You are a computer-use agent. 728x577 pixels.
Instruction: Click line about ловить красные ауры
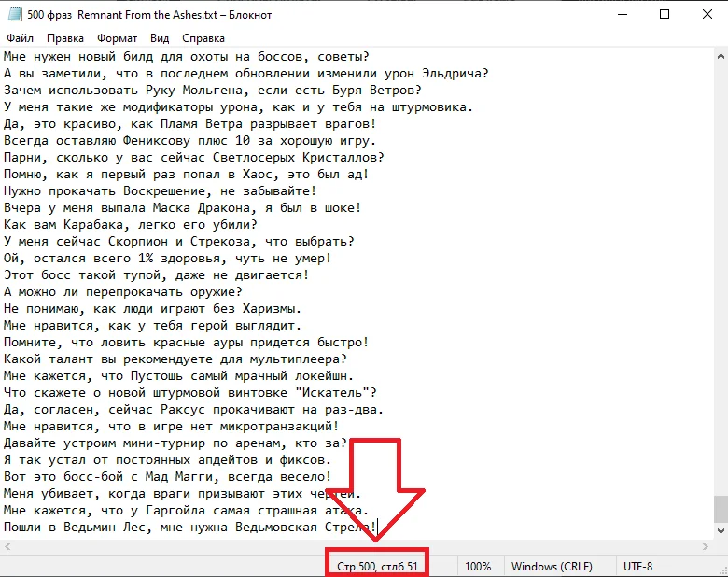click(186, 343)
